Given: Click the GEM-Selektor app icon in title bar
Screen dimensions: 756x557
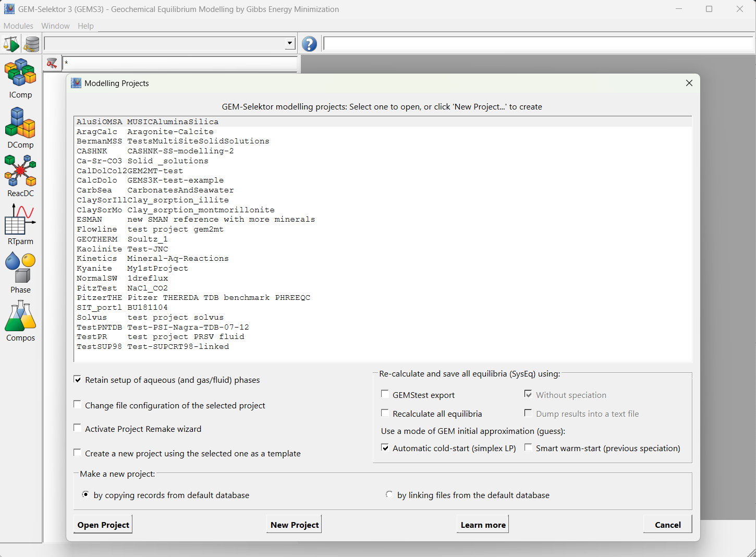Looking at the screenshot, I should point(9,9).
